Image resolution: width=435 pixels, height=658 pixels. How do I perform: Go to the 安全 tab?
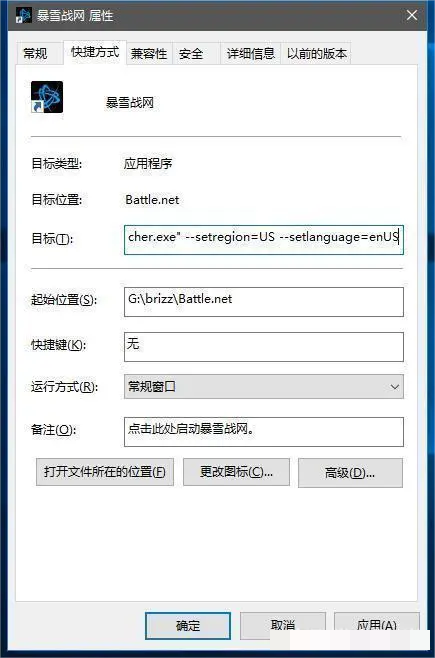coord(191,54)
